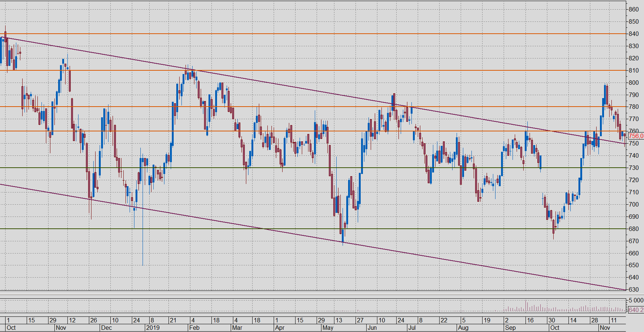644x332 pixels.
Task: Click the 640 price axis label
Action: point(634,277)
